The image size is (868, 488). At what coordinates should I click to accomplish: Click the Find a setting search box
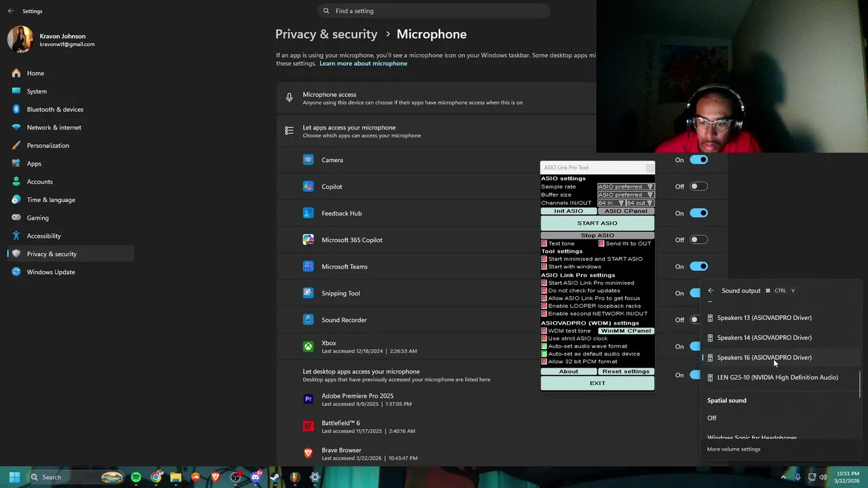[434, 11]
